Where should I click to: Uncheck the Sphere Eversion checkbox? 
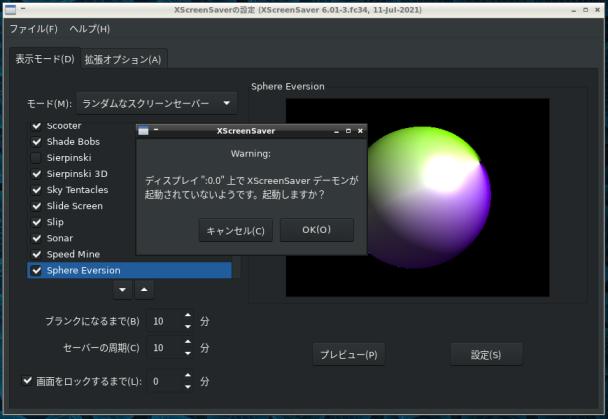[36, 270]
